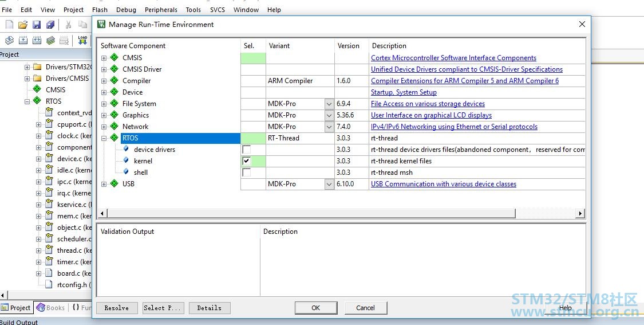This screenshot has width=644, height=325.
Task: Expand the Network component node
Action: pos(104,127)
